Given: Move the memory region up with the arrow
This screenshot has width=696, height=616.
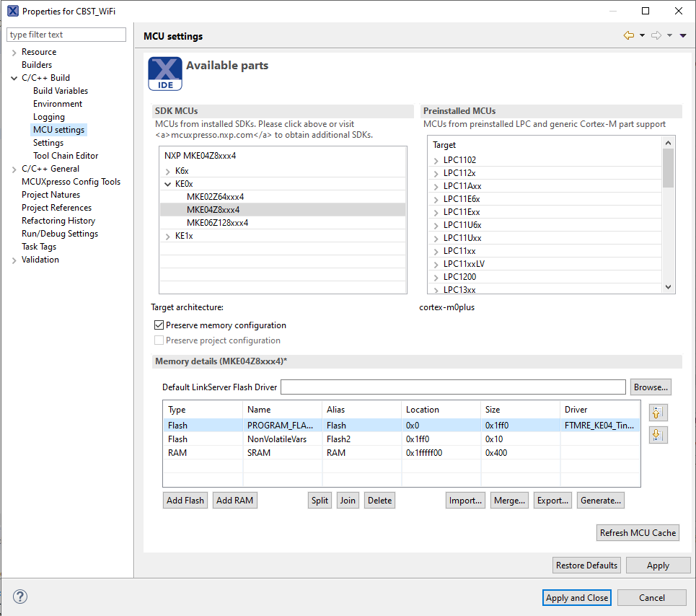Looking at the screenshot, I should [657, 413].
